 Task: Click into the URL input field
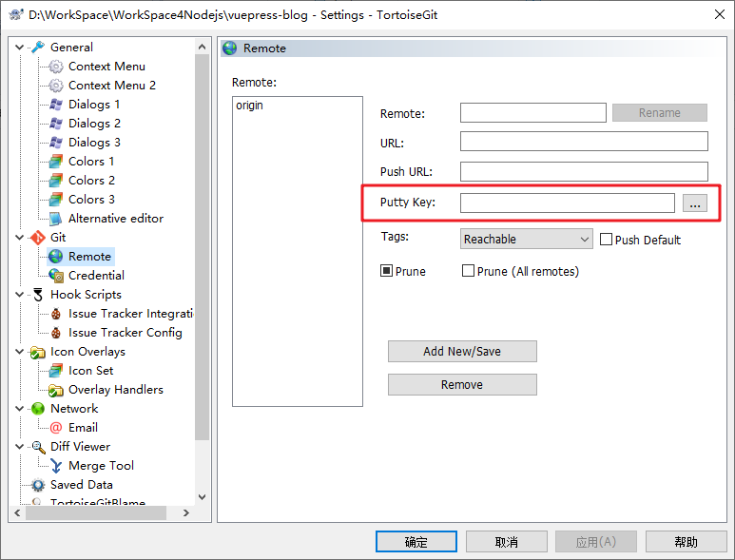[x=584, y=141]
